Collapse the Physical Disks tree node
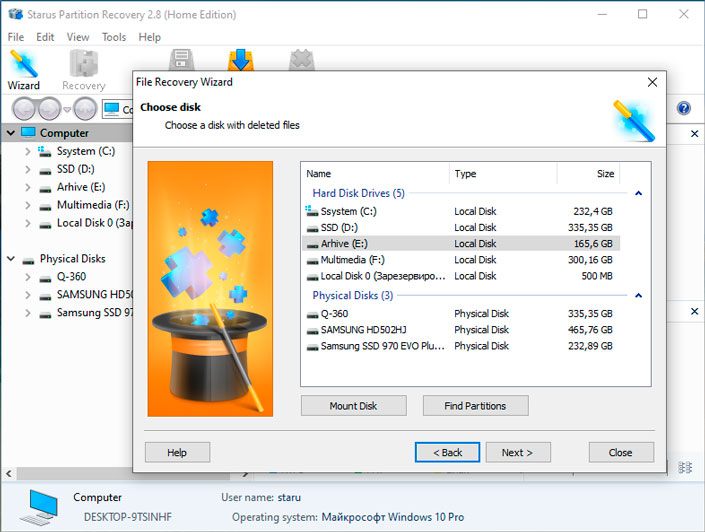This screenshot has height=532, width=705. click(11, 259)
